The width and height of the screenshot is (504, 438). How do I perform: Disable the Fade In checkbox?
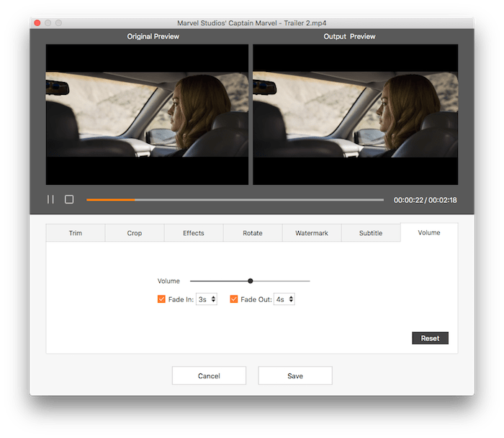161,299
